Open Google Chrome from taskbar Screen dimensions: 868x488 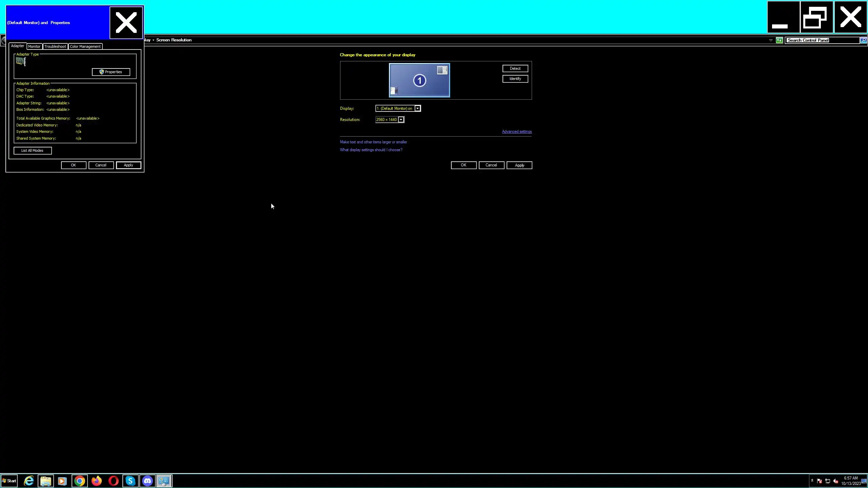coord(80,481)
